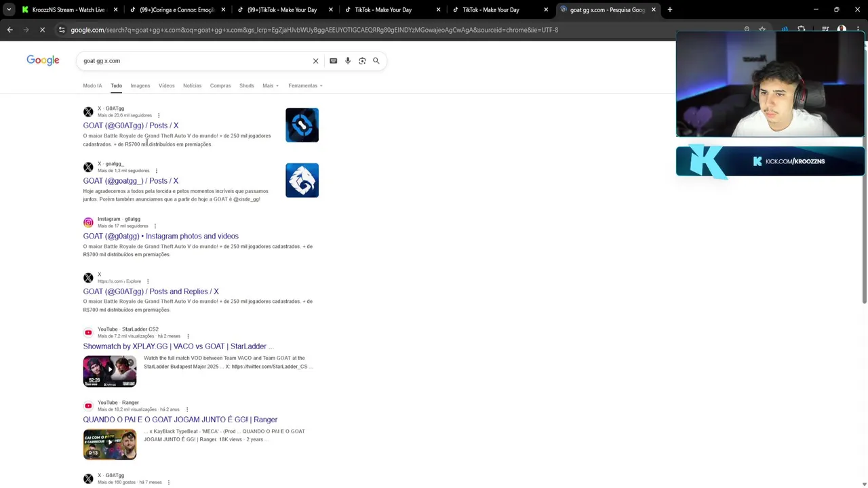
Task: Open GOAT Posts and Replies / X link
Action: click(151, 291)
